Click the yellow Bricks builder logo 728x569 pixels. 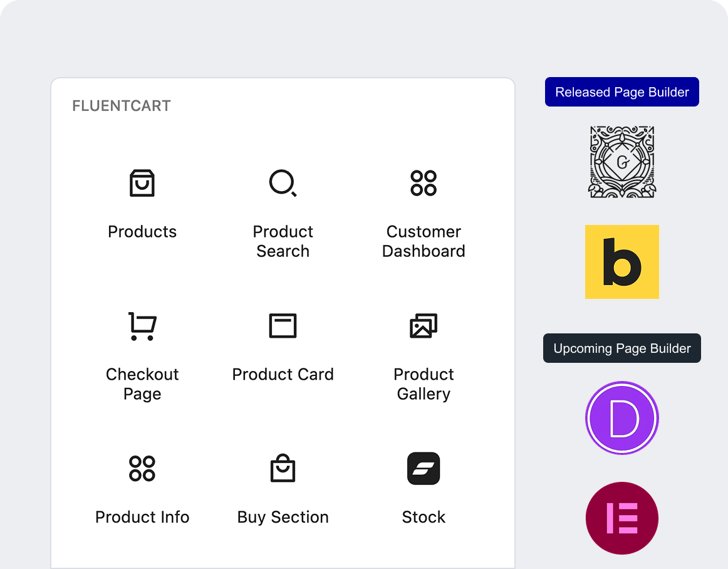[x=622, y=262]
